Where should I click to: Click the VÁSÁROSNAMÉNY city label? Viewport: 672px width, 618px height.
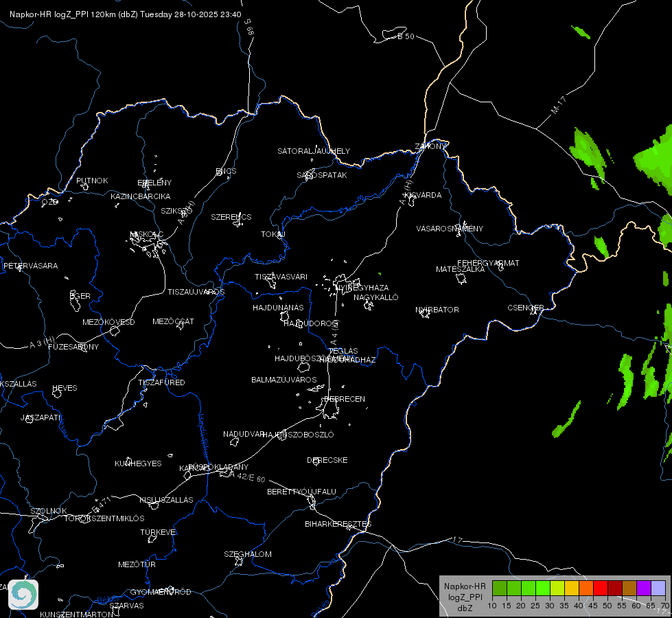450,229
